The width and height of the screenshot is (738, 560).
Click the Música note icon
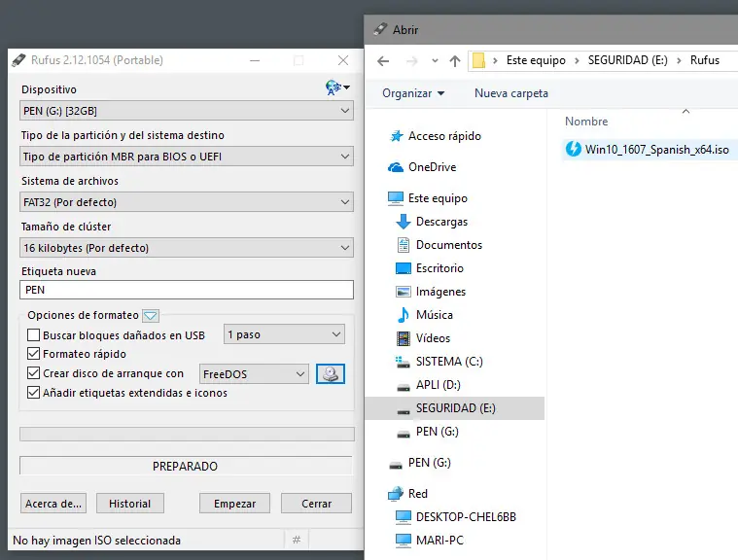(x=404, y=315)
